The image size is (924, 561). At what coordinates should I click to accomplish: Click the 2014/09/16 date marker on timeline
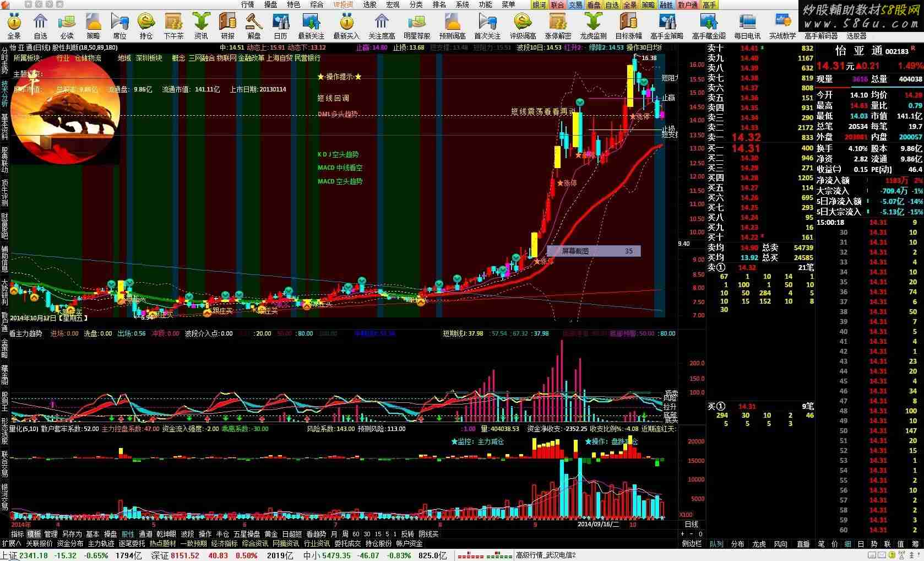click(598, 524)
